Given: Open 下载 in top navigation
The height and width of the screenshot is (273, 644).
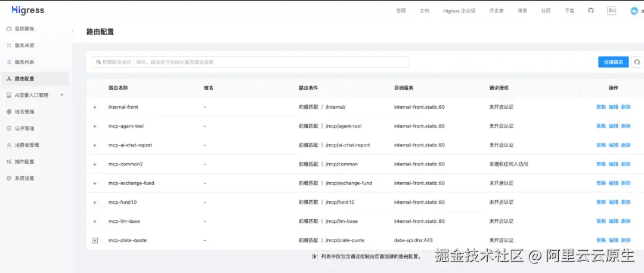Looking at the screenshot, I should point(569,11).
